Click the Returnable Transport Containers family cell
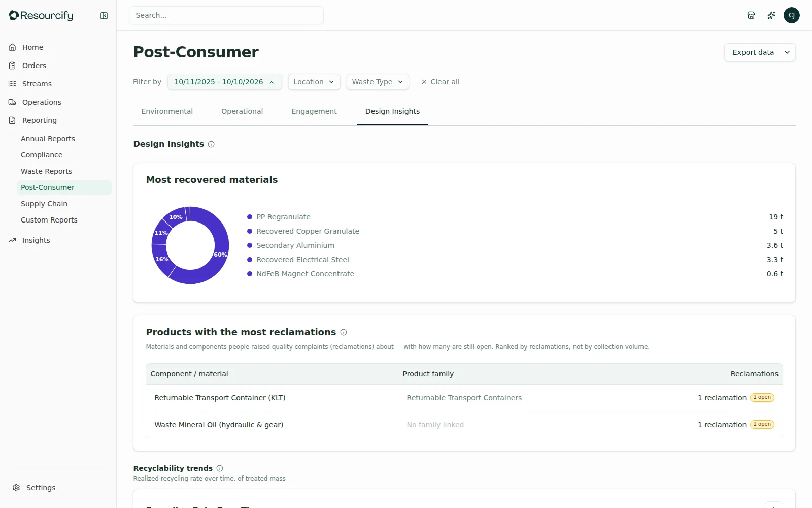This screenshot has width=812, height=508. pos(464,398)
